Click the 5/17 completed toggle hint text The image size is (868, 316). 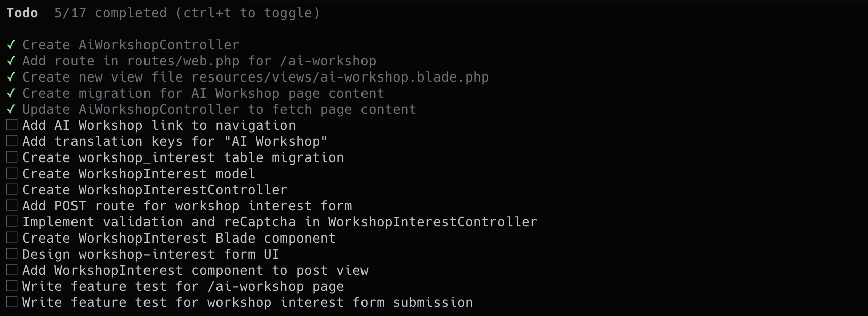pyautogui.click(x=187, y=13)
